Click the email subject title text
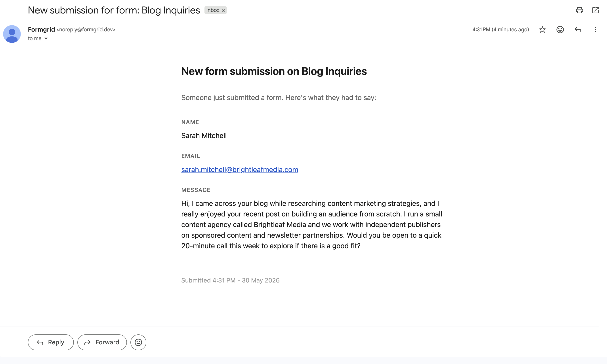The image size is (607, 364). pyautogui.click(x=114, y=10)
